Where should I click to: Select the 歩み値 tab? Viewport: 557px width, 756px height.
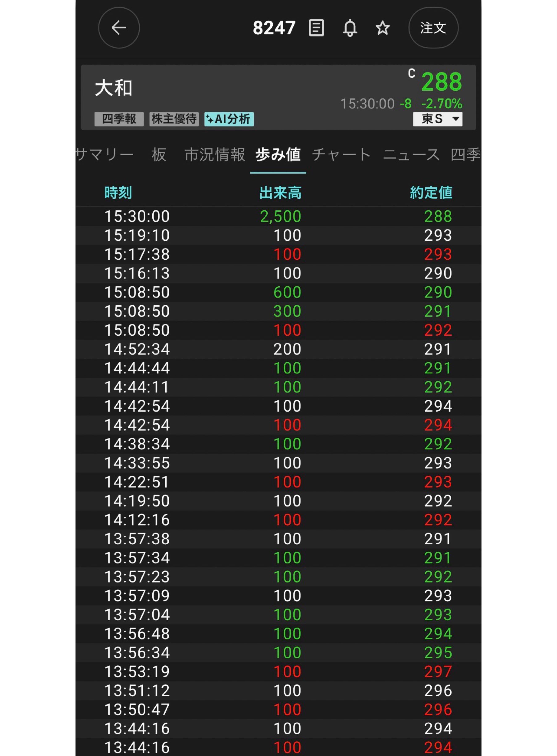tap(278, 155)
